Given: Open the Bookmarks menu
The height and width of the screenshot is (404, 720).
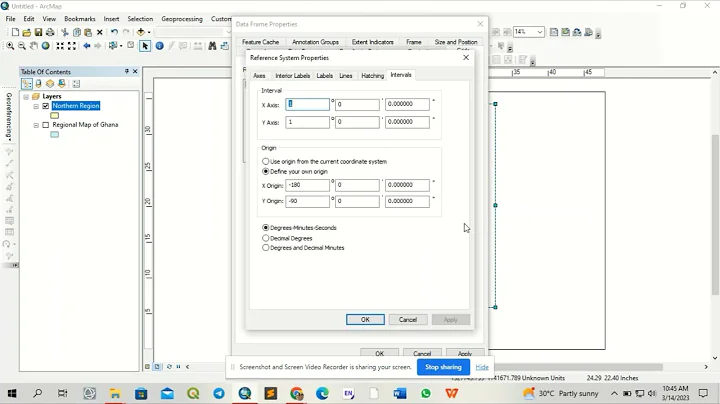Looking at the screenshot, I should [80, 19].
